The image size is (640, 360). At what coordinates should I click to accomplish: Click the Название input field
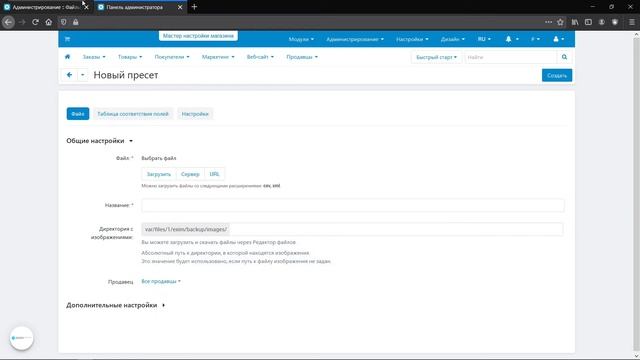(353, 205)
